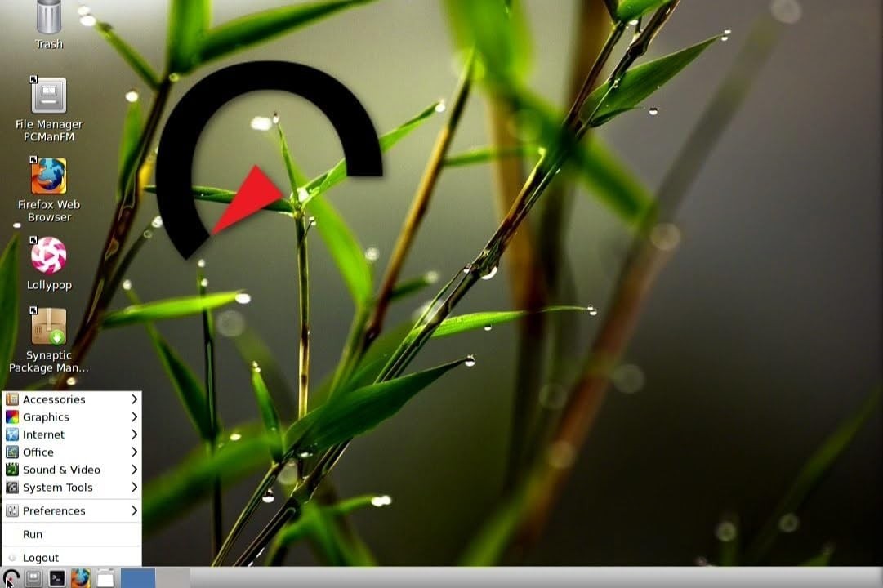Screen dimensions: 883x588
Task: Switch to the grey second desktop in the pager
Action: point(173,578)
